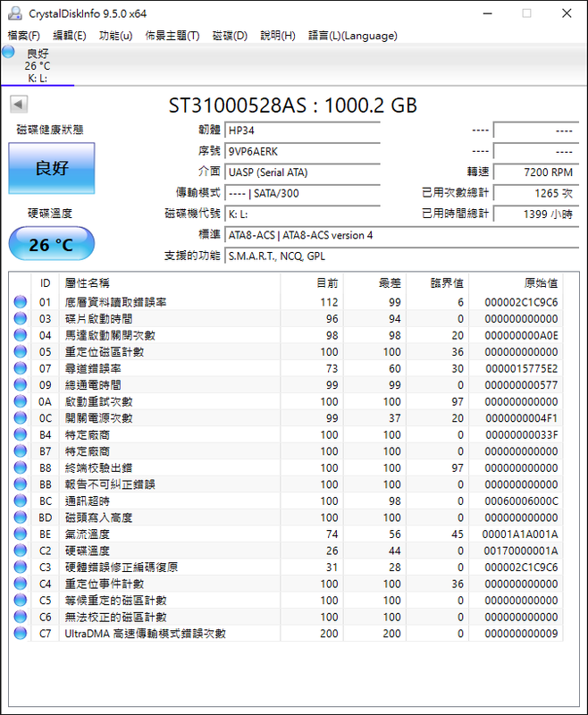Click the previous disk arrow button

19,105
